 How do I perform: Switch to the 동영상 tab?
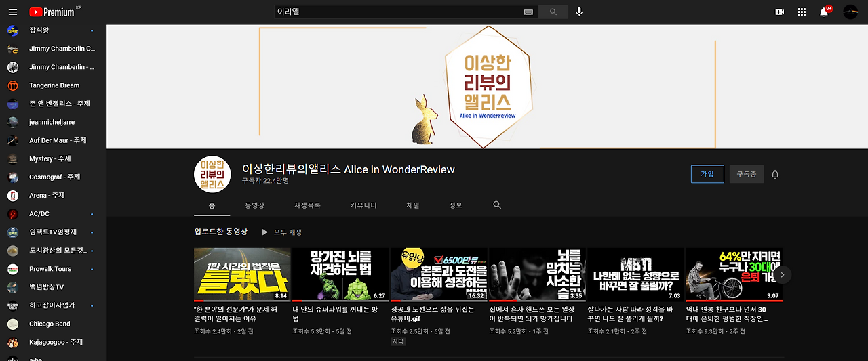(255, 205)
